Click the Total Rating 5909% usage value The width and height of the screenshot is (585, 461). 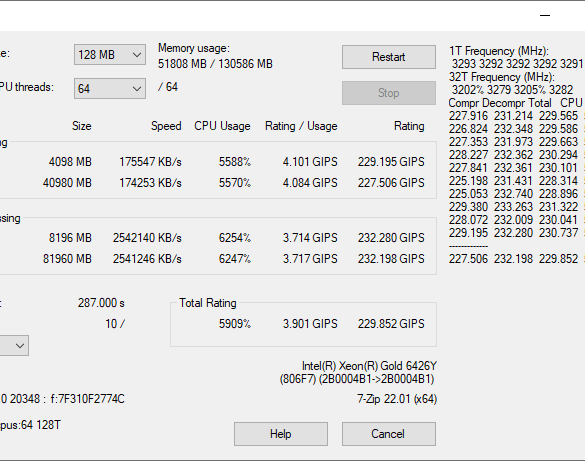pyautogui.click(x=235, y=324)
